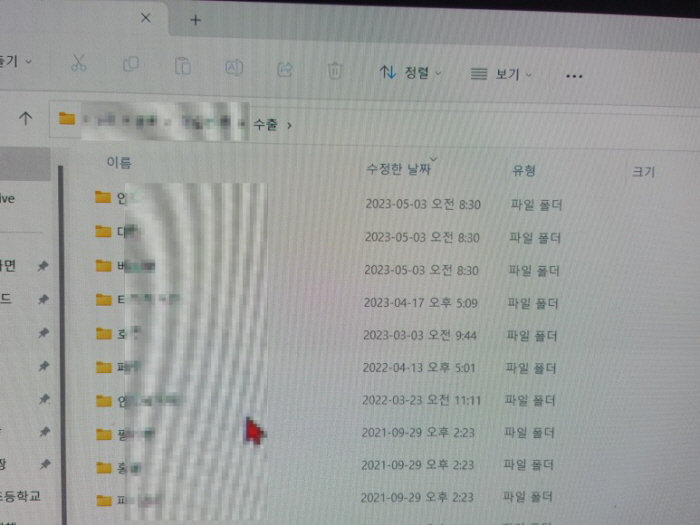The image size is (700, 525).
Task: Expand the chevron after 수출 in address bar
Action: [290, 126]
